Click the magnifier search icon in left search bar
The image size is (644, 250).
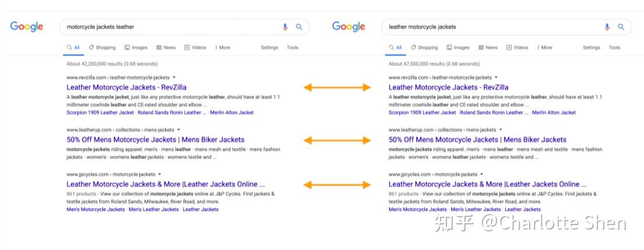[x=299, y=27]
